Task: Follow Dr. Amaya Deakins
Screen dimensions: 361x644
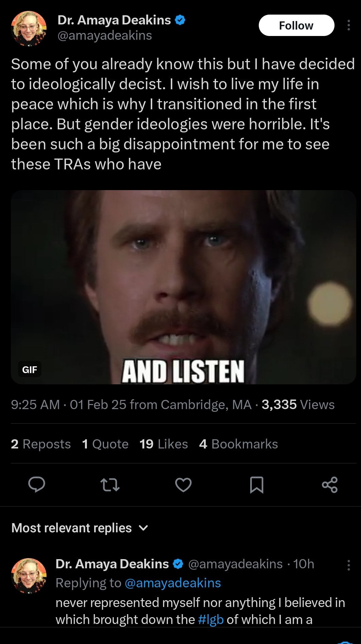Action: (x=296, y=25)
